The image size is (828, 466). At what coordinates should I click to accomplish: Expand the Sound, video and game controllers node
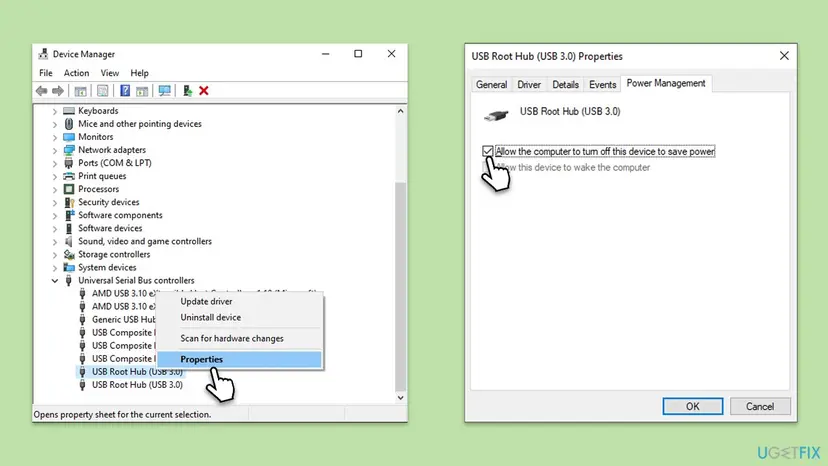click(x=54, y=241)
